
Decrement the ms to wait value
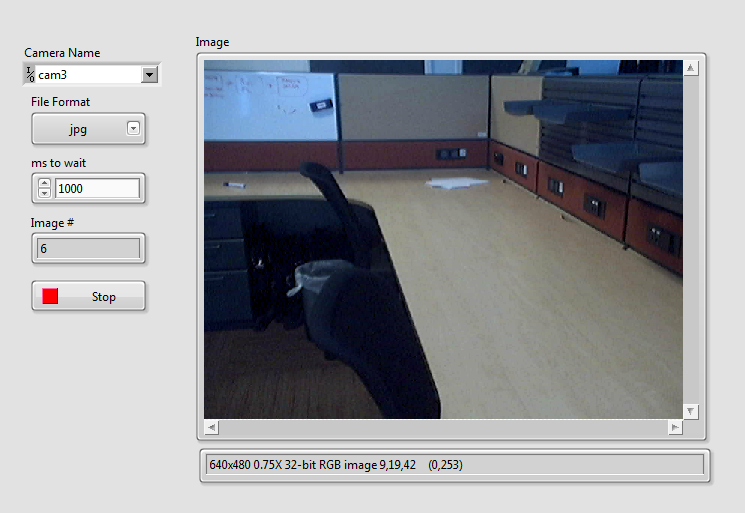click(44, 193)
